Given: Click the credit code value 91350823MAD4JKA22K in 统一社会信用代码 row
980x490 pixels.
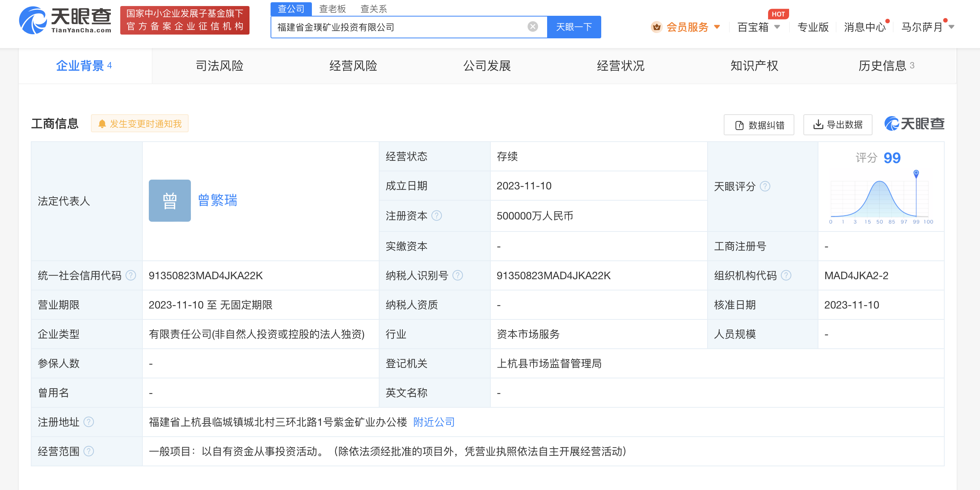Looking at the screenshot, I should (x=206, y=275).
